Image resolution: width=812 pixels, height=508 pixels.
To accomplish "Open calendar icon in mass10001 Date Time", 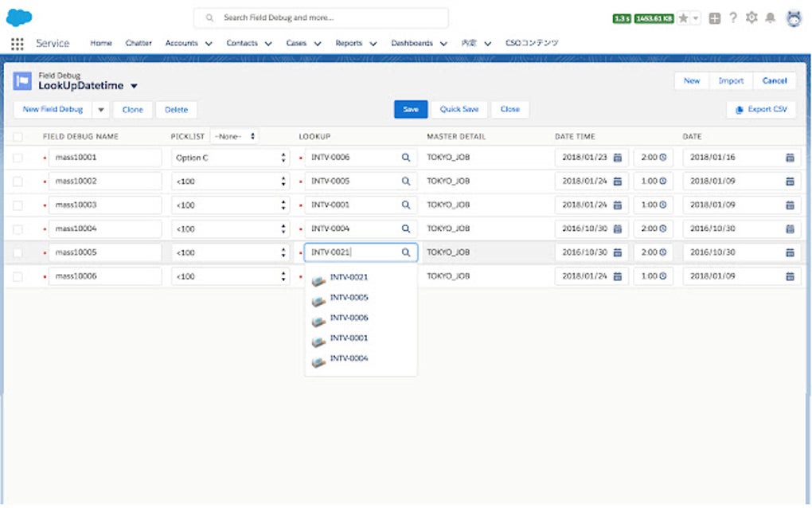I will 617,158.
